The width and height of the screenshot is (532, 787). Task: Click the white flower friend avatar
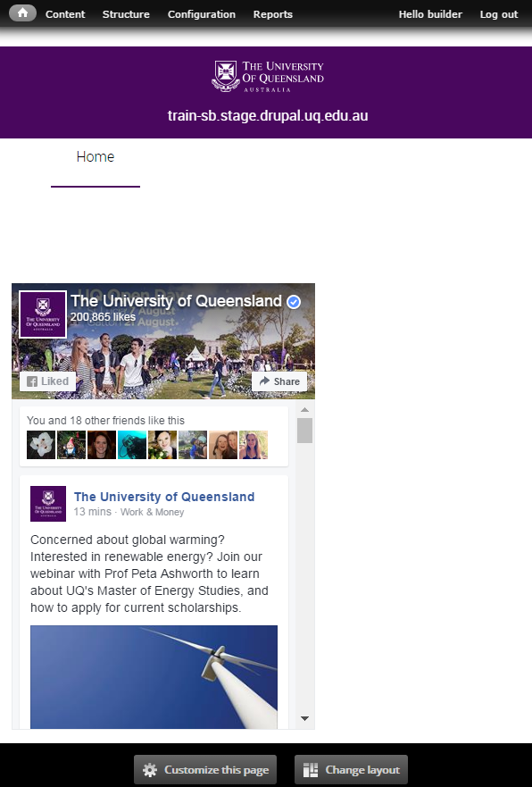(x=41, y=445)
